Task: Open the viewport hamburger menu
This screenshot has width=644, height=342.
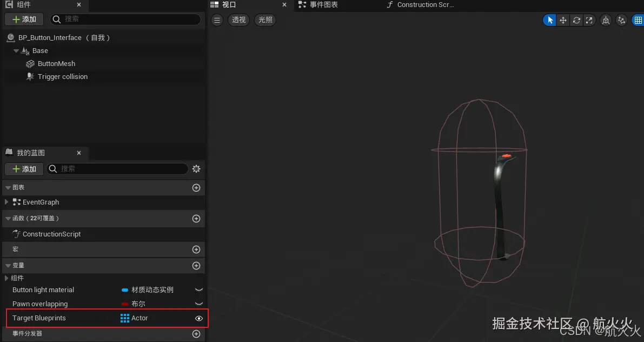Action: pos(216,20)
